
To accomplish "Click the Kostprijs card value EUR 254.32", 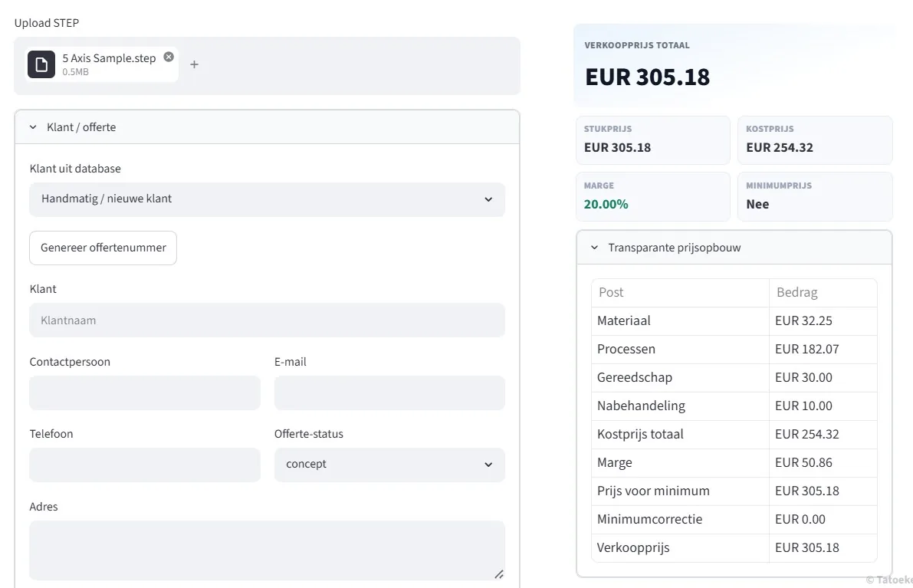I will (779, 148).
